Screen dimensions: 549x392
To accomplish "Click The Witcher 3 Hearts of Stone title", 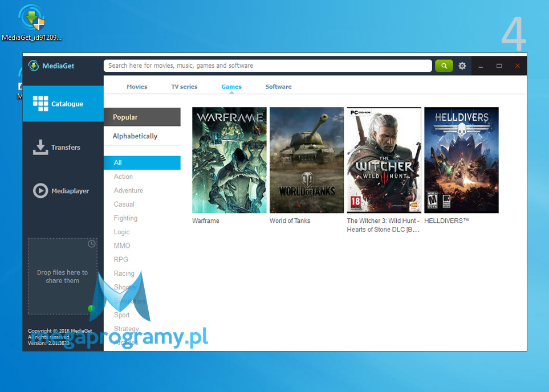I will tap(383, 225).
